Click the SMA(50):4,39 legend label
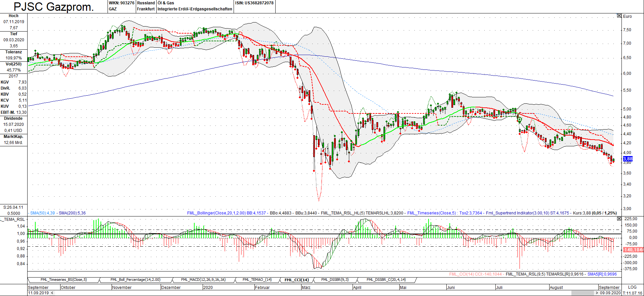The image size is (644, 296). [42, 213]
